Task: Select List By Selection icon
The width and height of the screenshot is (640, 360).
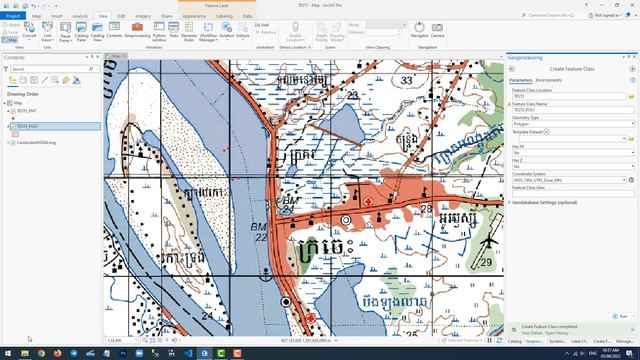Action: point(34,80)
